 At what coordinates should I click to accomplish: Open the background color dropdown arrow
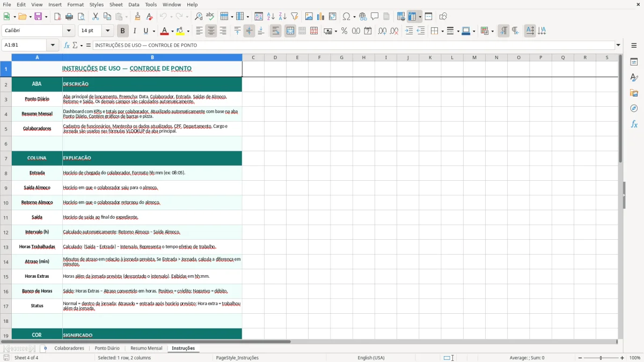click(189, 31)
